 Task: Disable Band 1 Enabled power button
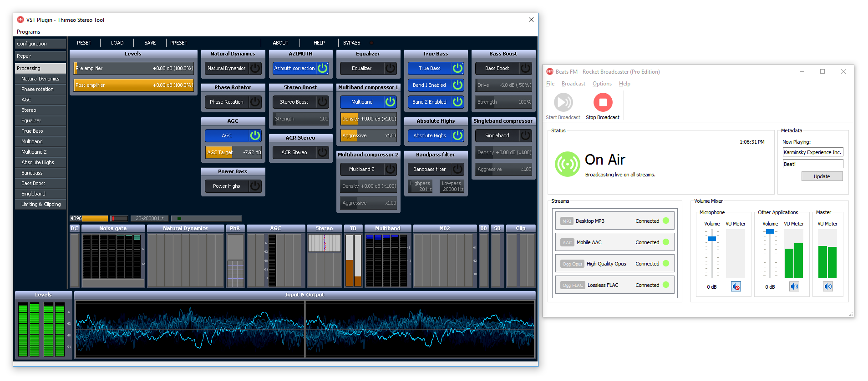tap(457, 85)
